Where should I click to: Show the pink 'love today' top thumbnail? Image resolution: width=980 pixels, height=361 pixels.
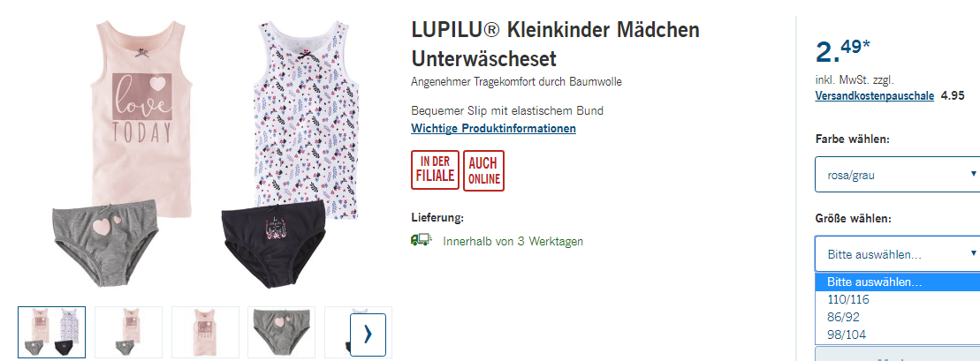point(205,332)
